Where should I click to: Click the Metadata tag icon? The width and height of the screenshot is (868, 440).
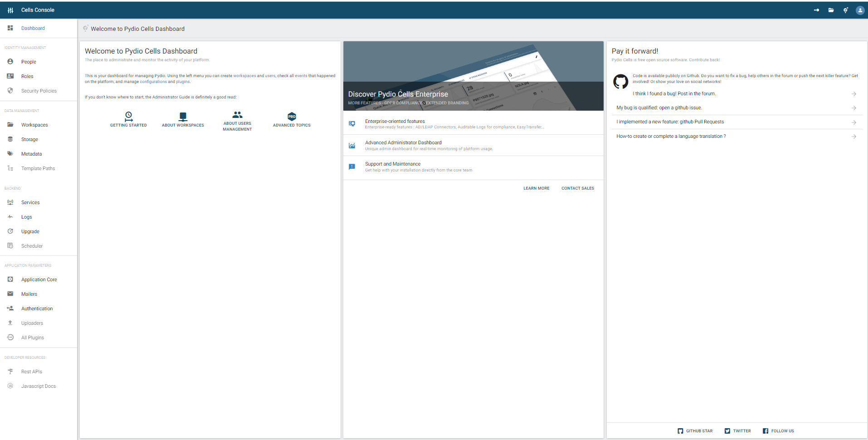pyautogui.click(x=10, y=154)
